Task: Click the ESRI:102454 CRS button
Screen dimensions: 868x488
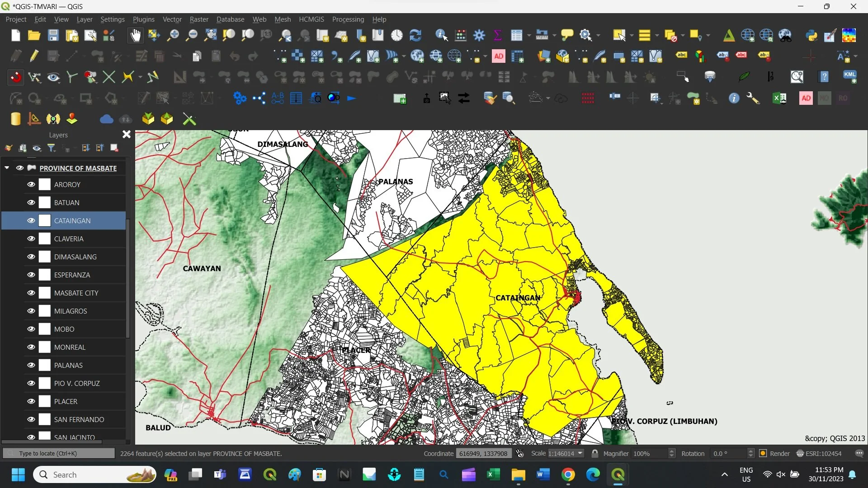Action: pos(819,453)
